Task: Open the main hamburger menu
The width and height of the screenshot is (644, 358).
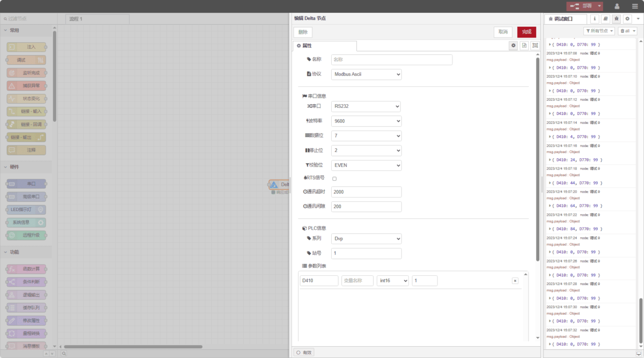Action: click(x=635, y=6)
